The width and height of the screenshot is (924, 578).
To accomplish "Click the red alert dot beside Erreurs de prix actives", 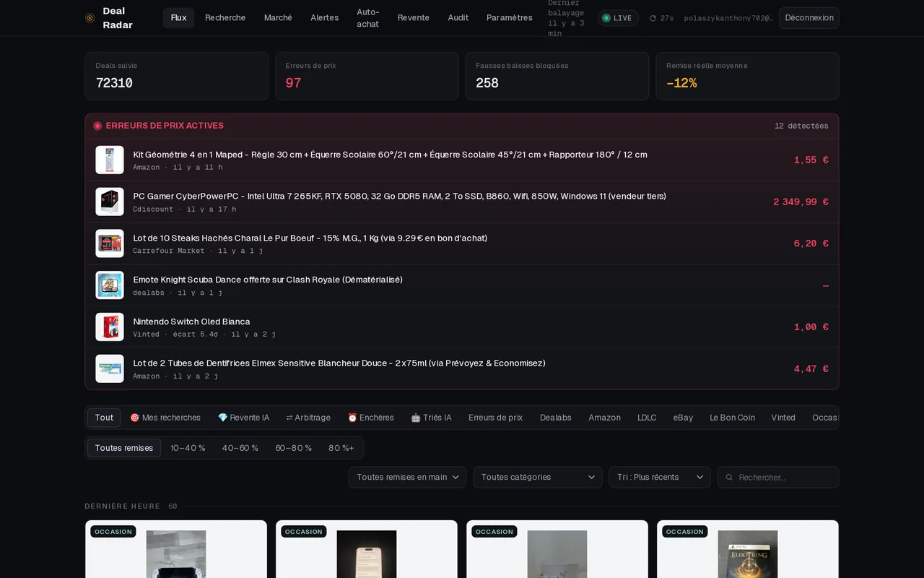I will click(x=97, y=126).
